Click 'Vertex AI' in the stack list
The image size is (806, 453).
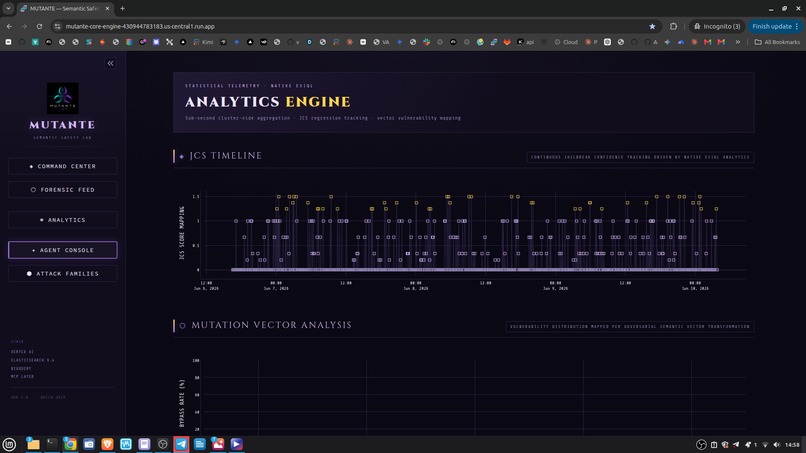click(x=22, y=352)
